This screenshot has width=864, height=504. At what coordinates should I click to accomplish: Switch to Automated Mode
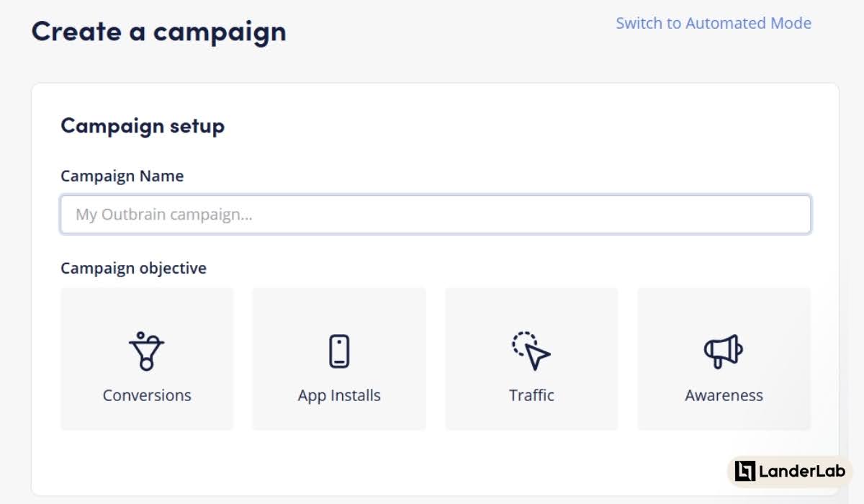tap(714, 23)
